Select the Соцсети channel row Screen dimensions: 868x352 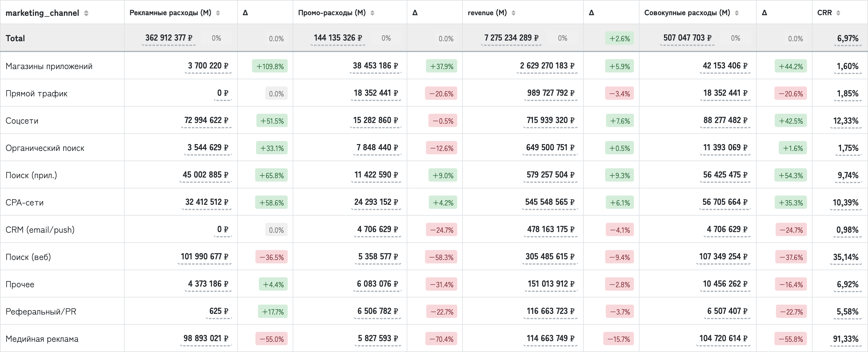[x=22, y=121]
